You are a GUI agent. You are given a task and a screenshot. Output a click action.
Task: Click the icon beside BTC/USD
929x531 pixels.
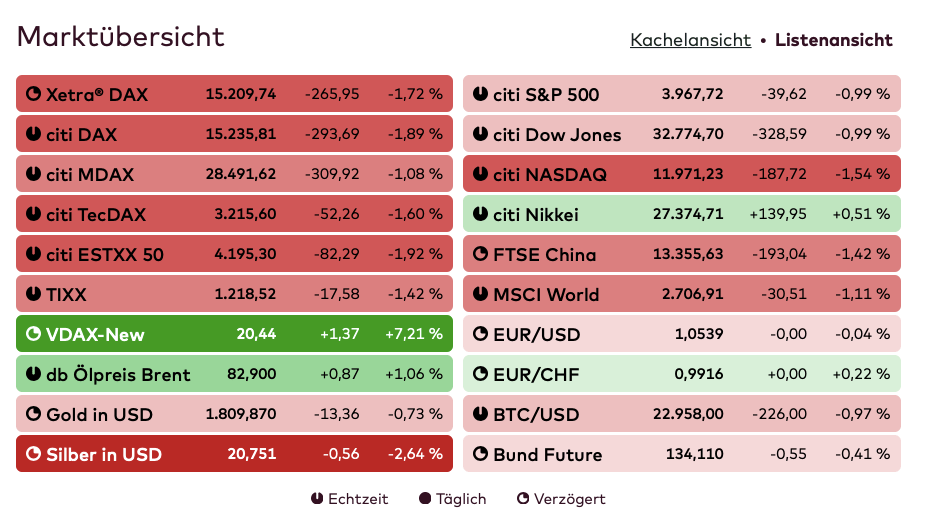coord(480,414)
